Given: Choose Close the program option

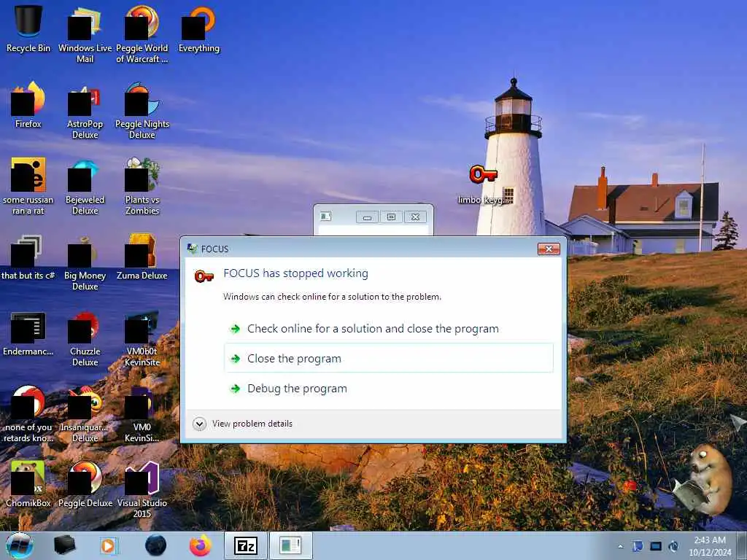Looking at the screenshot, I should [388, 358].
